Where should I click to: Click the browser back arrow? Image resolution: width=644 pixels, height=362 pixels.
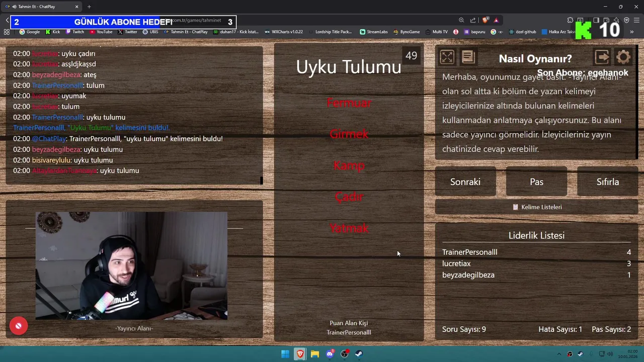(7, 21)
